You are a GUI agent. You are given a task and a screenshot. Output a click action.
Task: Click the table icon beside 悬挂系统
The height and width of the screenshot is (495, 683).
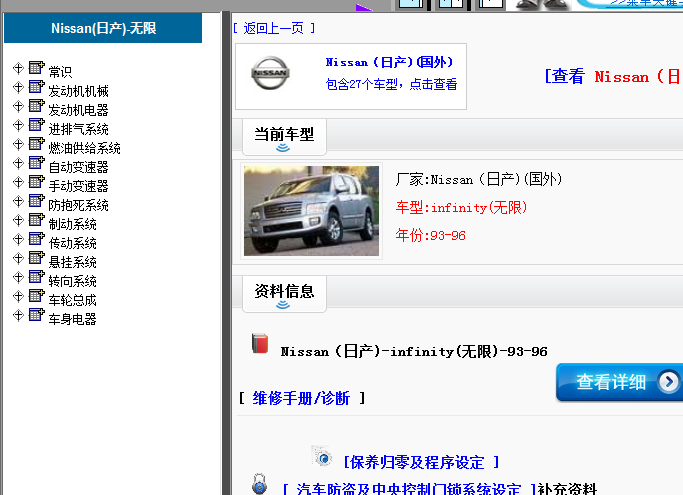click(37, 258)
